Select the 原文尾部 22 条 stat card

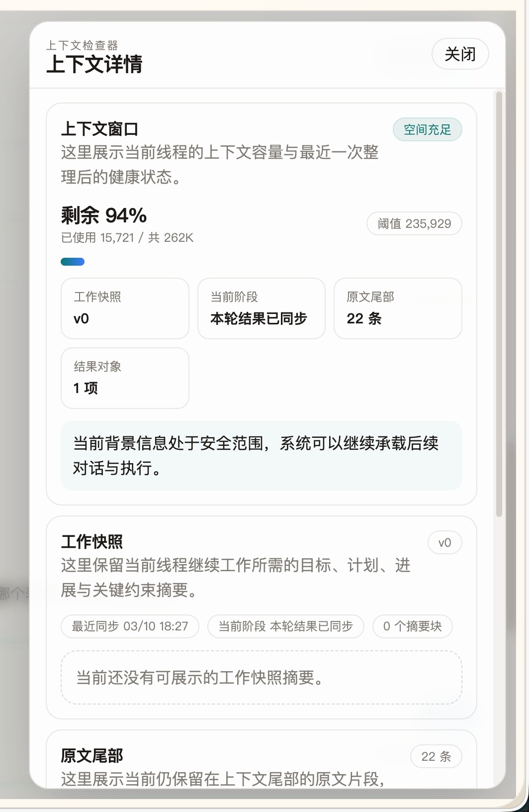coord(398,308)
